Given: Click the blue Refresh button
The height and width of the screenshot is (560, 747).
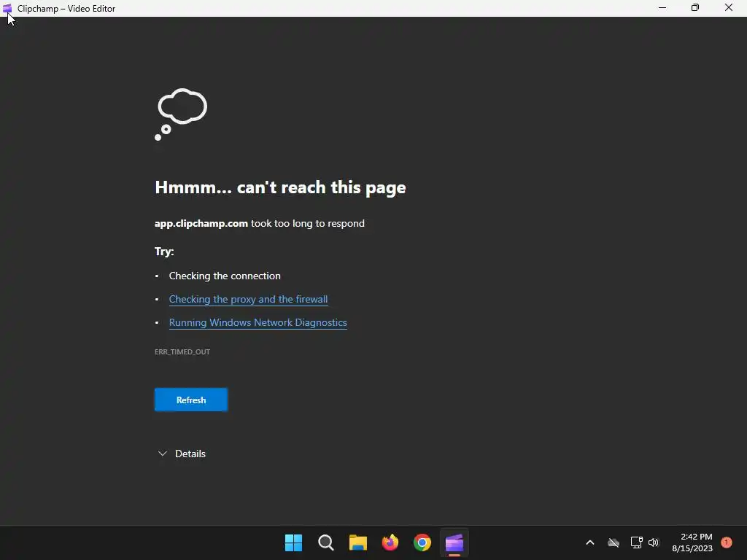Looking at the screenshot, I should point(191,400).
